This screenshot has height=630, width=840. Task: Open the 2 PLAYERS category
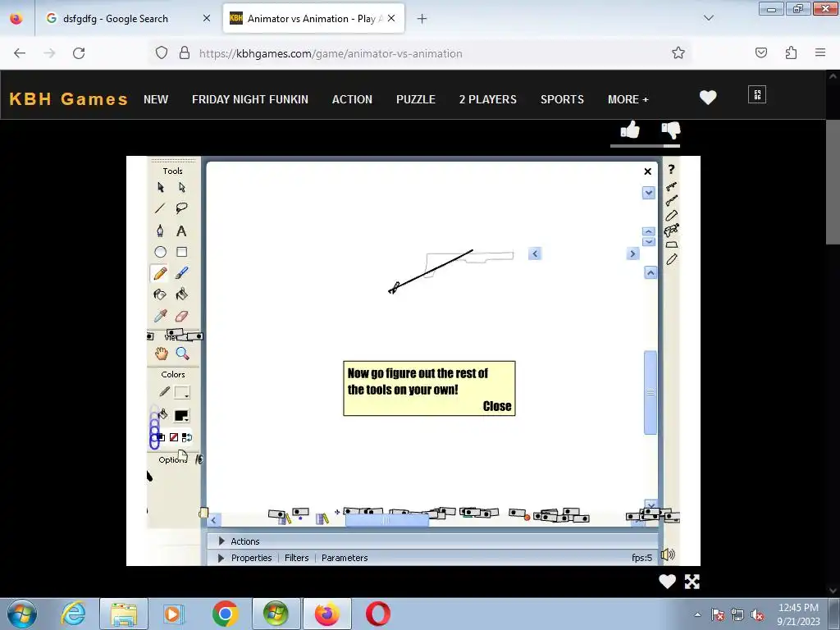coord(487,99)
